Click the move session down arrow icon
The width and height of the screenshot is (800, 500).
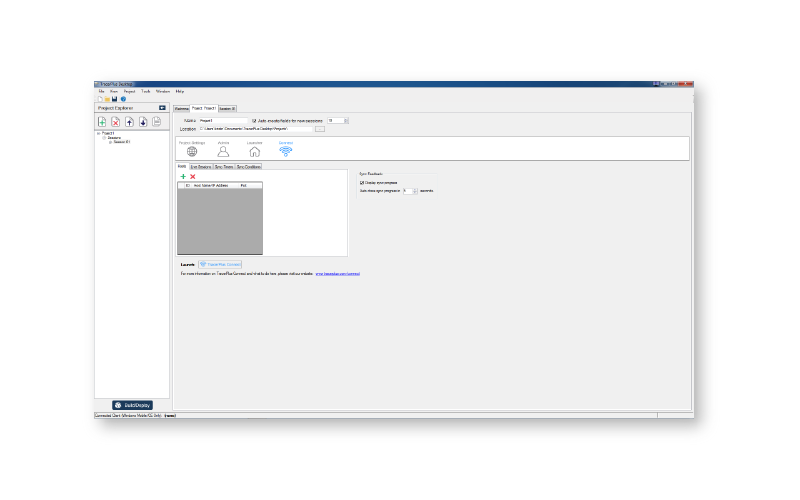pos(143,122)
